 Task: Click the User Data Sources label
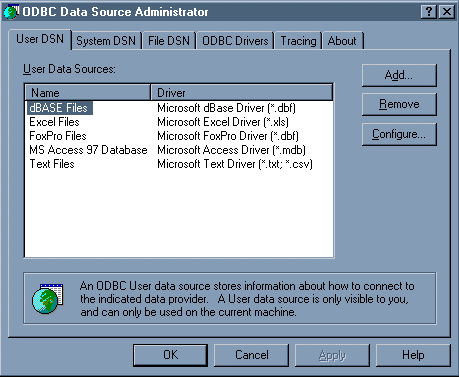[x=69, y=69]
